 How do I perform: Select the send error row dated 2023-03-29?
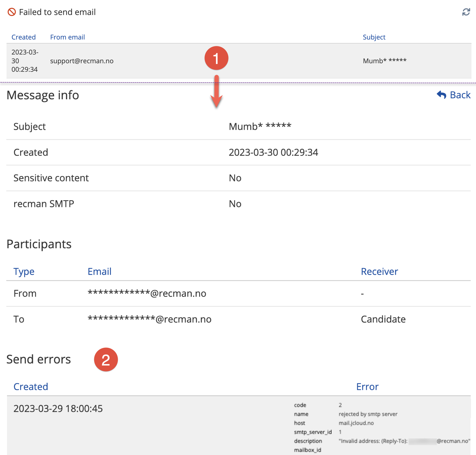point(58,409)
